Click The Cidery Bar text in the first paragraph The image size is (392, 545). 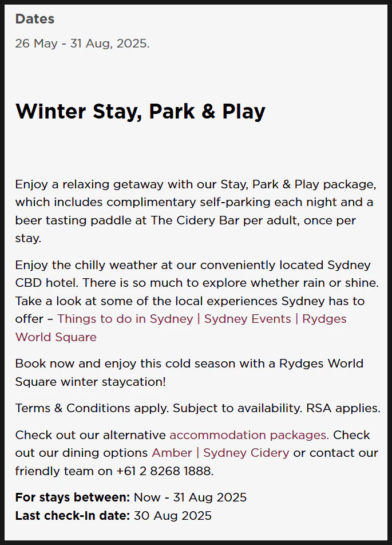tap(195, 220)
